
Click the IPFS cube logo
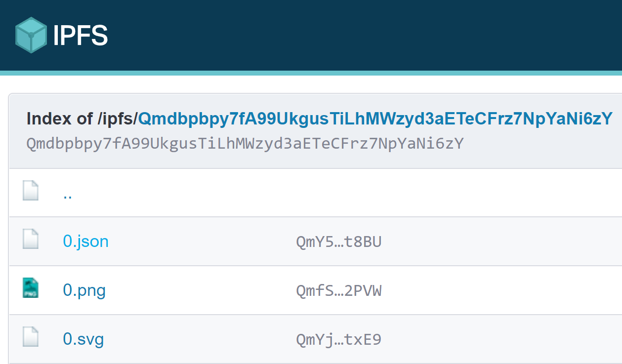pos(31,35)
